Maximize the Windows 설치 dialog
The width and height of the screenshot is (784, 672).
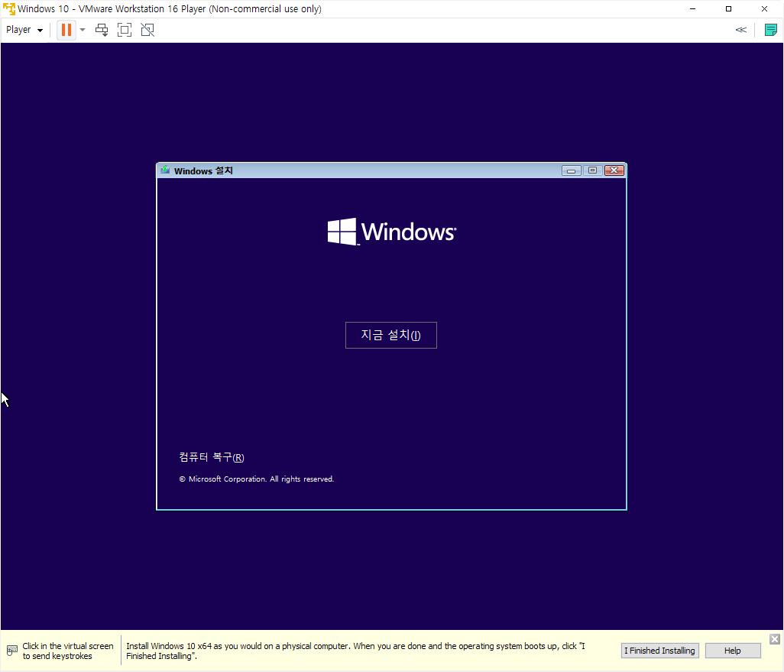(592, 170)
